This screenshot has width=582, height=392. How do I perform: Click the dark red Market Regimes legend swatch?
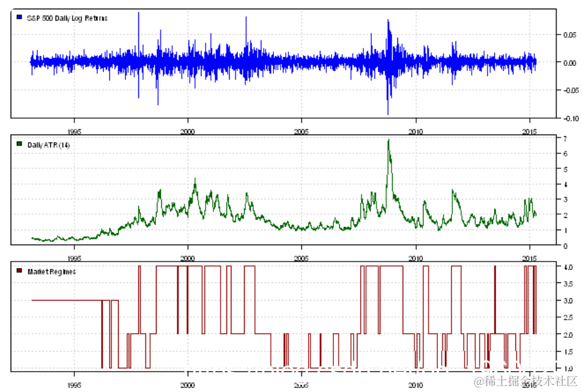pyautogui.click(x=20, y=271)
